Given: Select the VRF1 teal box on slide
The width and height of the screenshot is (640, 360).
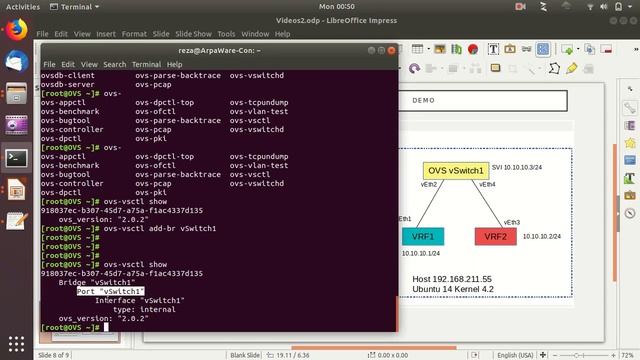Looking at the screenshot, I should [423, 236].
